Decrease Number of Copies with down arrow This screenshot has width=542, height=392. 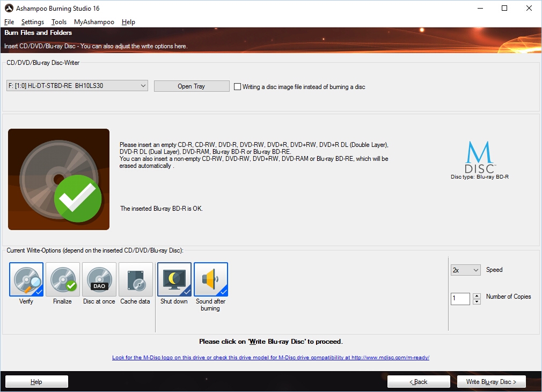pyautogui.click(x=477, y=301)
